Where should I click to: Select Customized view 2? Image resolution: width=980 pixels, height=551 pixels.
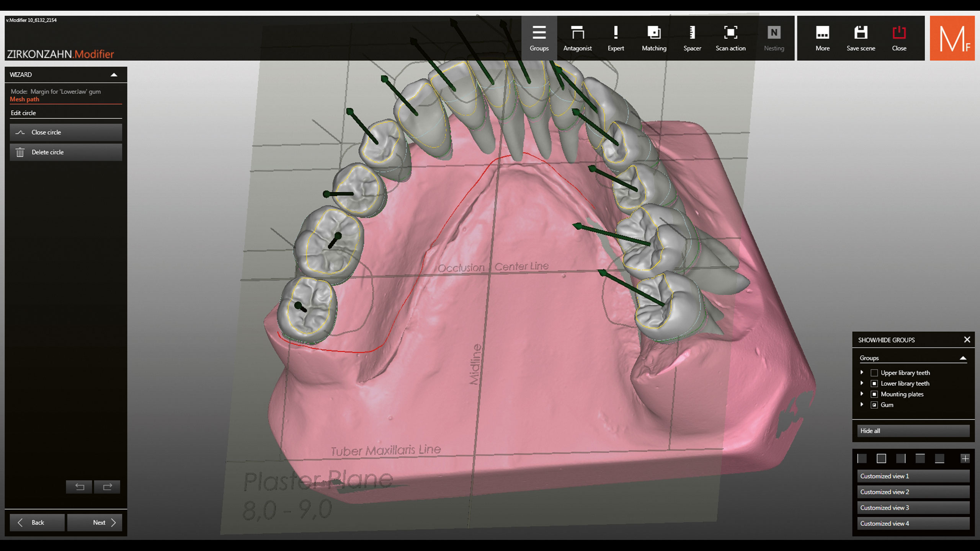tap(913, 492)
